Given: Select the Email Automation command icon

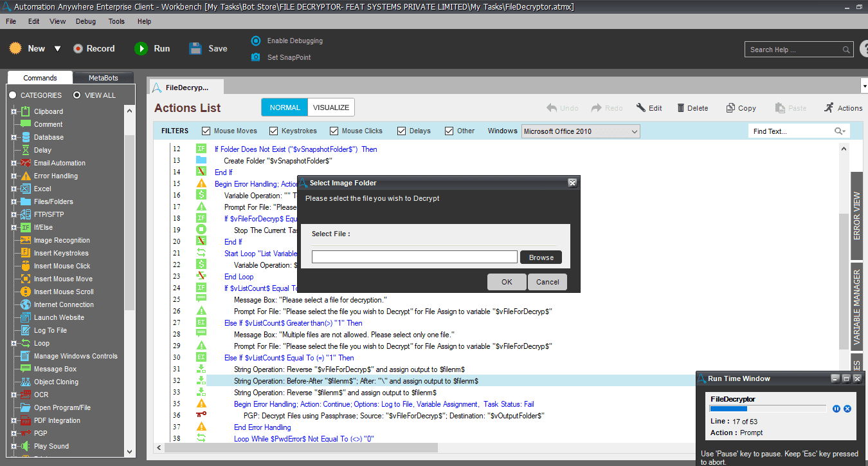Looking at the screenshot, I should coord(25,163).
